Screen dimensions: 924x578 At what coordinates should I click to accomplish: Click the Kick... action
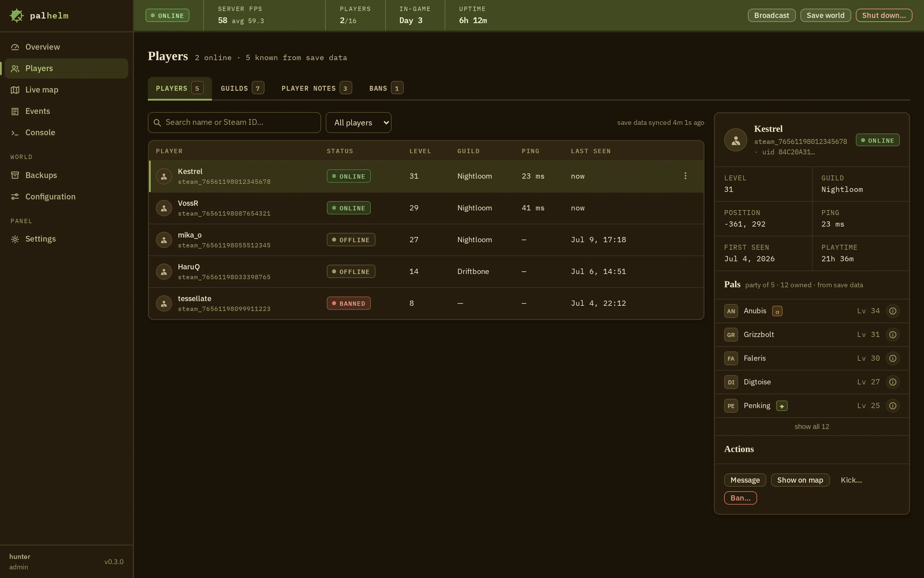(x=851, y=480)
